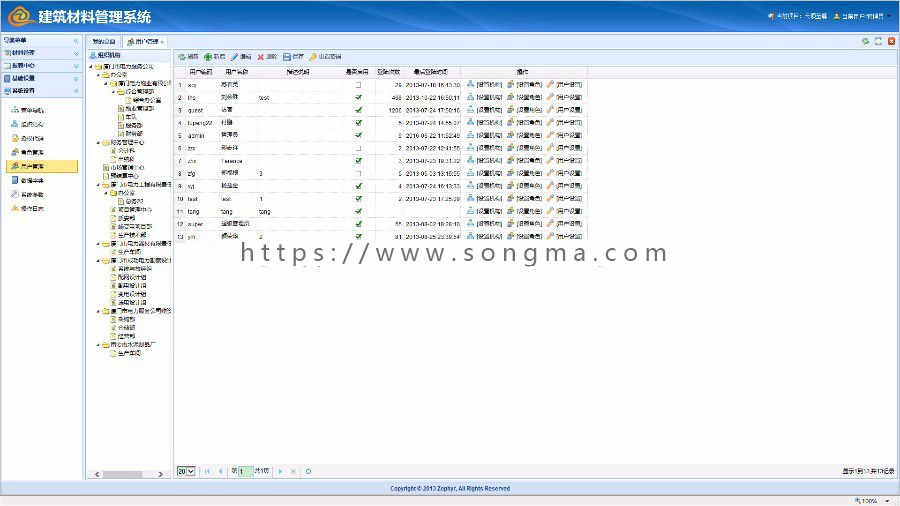
Task: Toggle the enabled checkbox for user tang
Action: tap(358, 211)
